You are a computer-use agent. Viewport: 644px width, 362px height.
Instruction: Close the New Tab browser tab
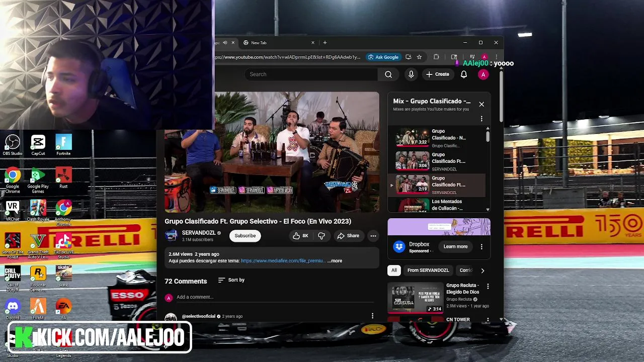pos(313,43)
